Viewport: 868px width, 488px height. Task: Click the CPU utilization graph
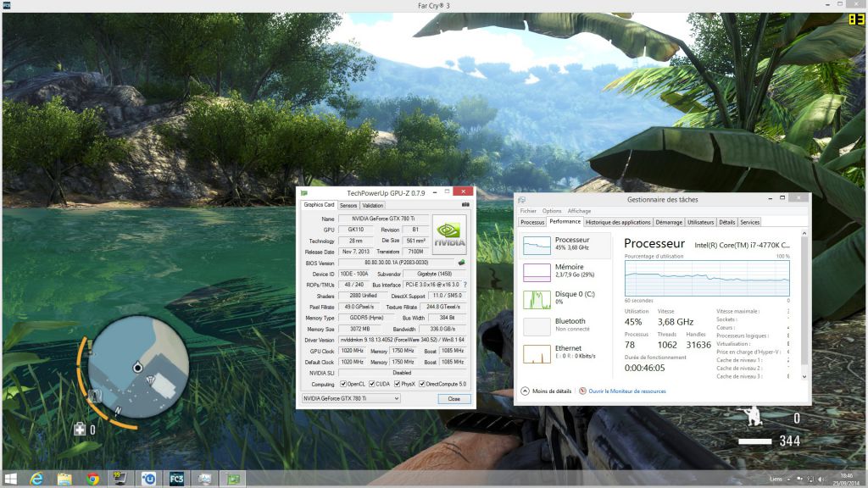[x=707, y=278]
